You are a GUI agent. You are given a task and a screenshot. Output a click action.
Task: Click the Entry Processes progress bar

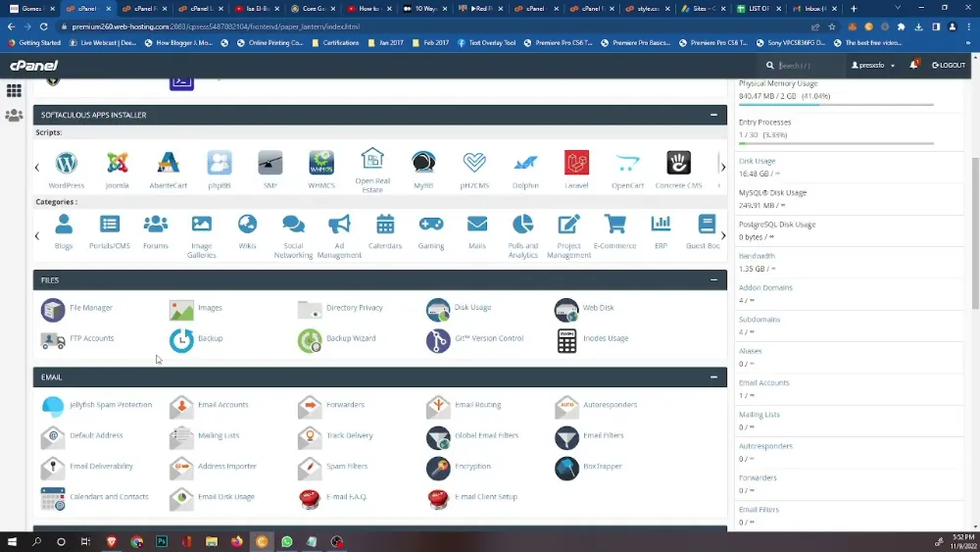pyautogui.click(x=836, y=144)
